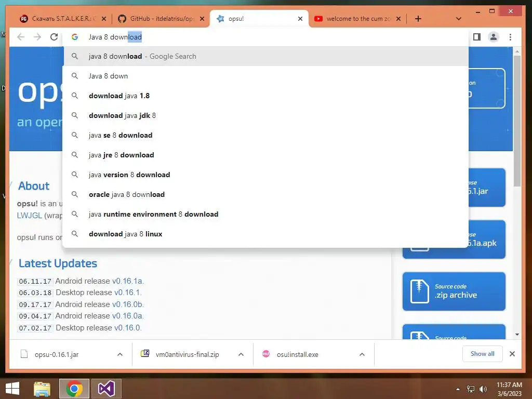The width and height of the screenshot is (532, 399).
Task: Open the v0.16.0b. Android release link
Action: pyautogui.click(x=128, y=304)
